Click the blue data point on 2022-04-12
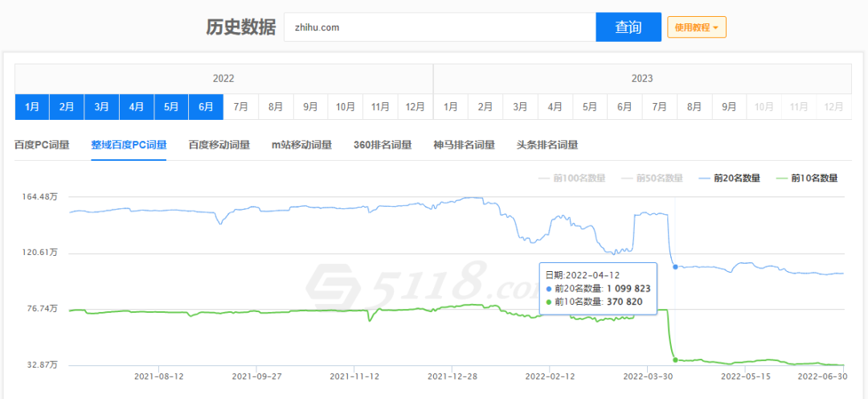The width and height of the screenshot is (868, 399). coord(675,266)
